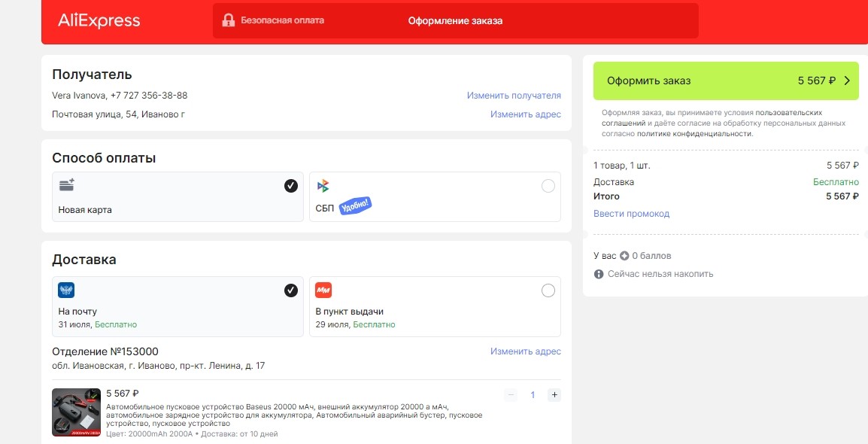Click 'Отделение №153000' text
Screen dimensions: 868x444
tap(105, 351)
